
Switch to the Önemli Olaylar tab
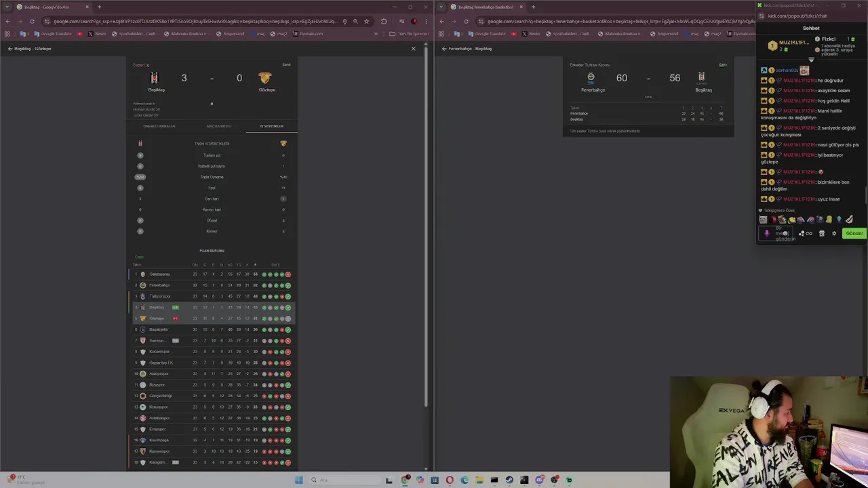tap(159, 126)
